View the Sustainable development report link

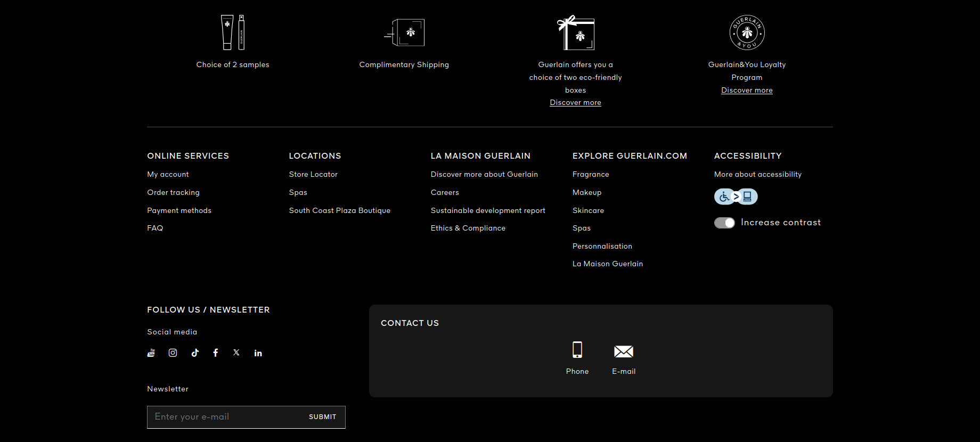(x=488, y=211)
